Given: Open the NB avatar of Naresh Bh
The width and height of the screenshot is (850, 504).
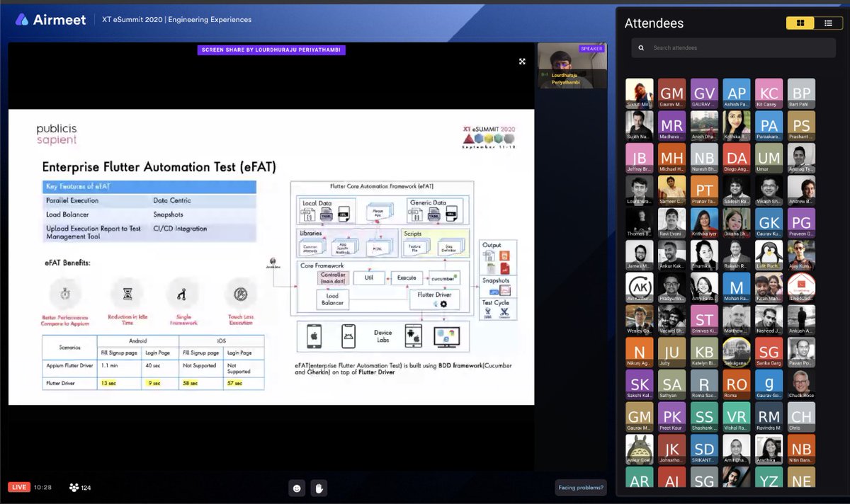Looking at the screenshot, I should (704, 158).
